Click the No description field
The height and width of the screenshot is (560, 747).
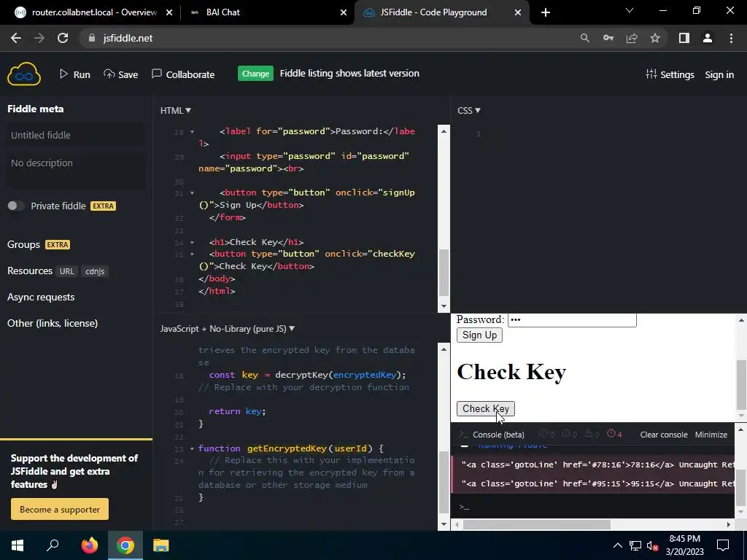76,169
